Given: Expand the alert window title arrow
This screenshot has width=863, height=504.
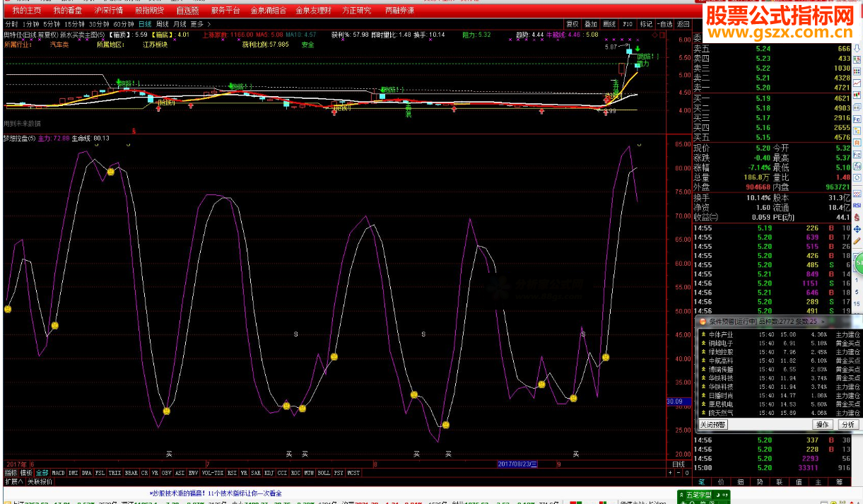Looking at the screenshot, I should tap(822, 322).
